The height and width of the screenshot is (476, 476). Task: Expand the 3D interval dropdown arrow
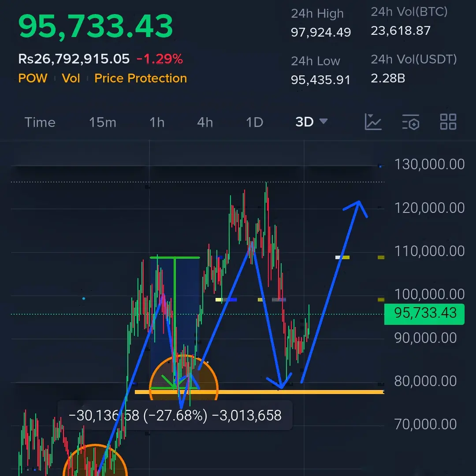[324, 122]
